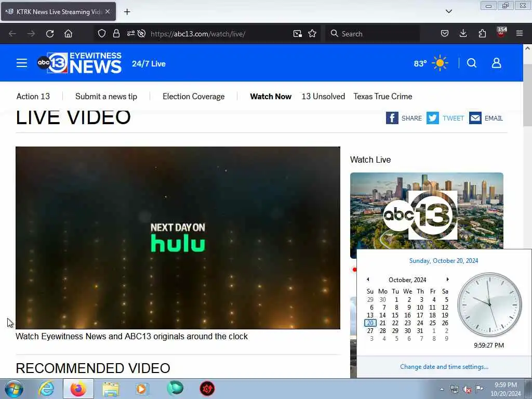Open tracking protection shield icon

tap(102, 34)
